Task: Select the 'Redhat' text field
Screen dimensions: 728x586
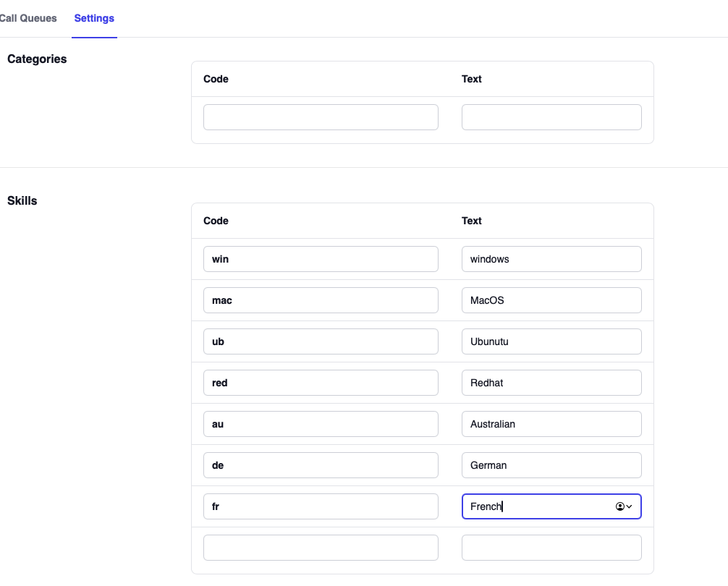Action: tap(551, 383)
